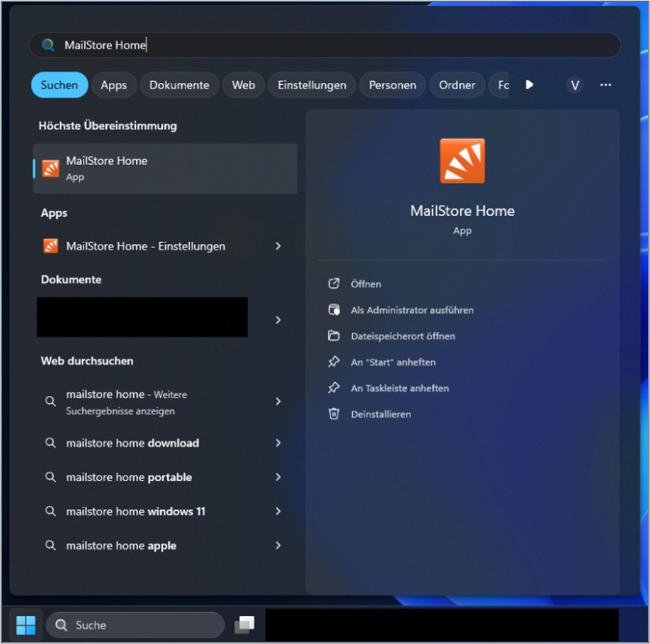The height and width of the screenshot is (644, 650).
Task: Expand the mailstore home download suggestion arrow
Action: coord(278,443)
